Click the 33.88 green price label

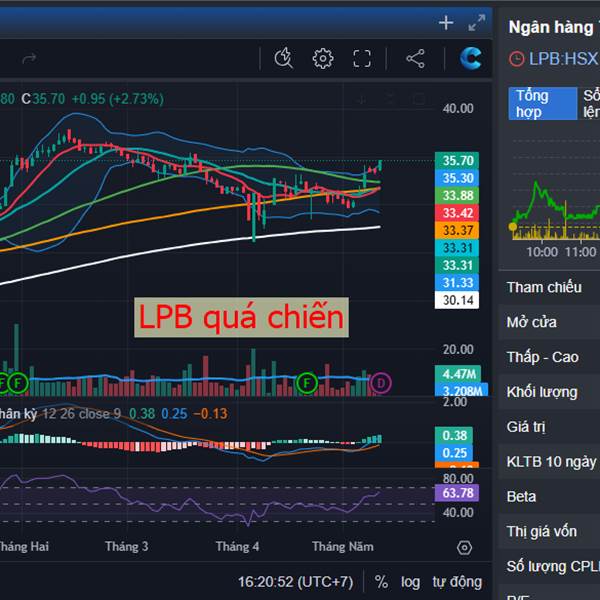pos(457,196)
